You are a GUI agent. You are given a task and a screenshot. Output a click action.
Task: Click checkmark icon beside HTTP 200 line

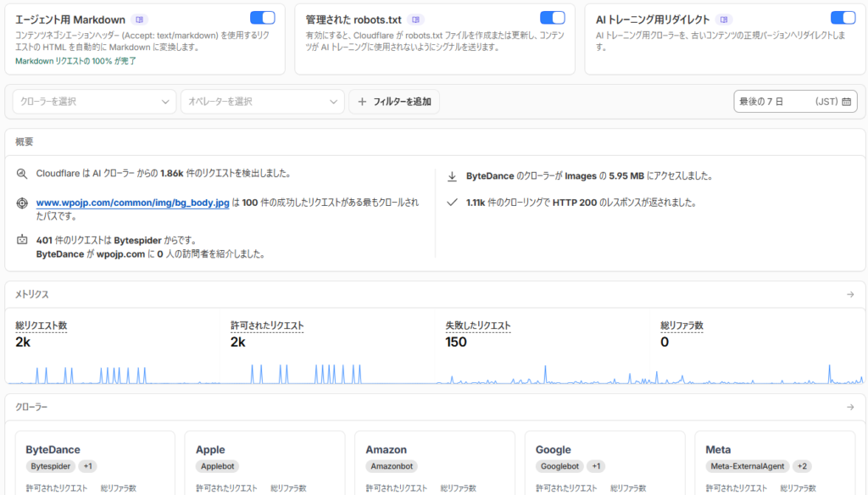point(452,202)
